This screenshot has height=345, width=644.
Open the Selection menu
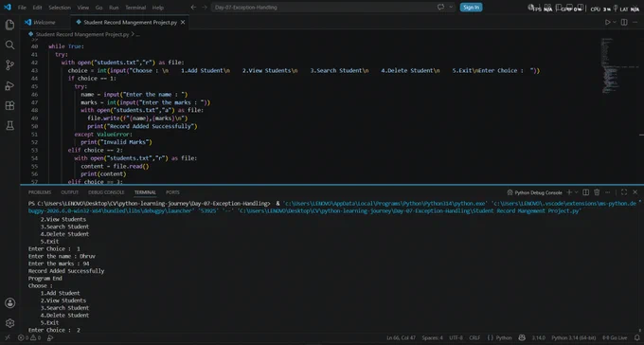click(60, 8)
